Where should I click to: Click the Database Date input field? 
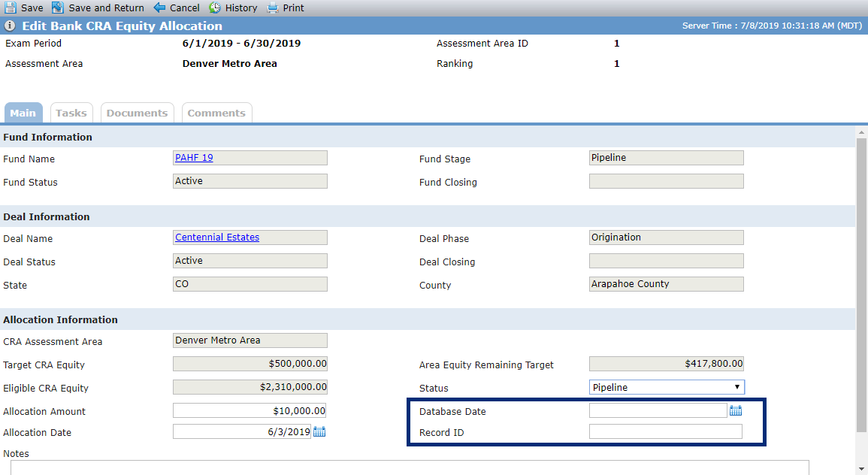pyautogui.click(x=658, y=411)
